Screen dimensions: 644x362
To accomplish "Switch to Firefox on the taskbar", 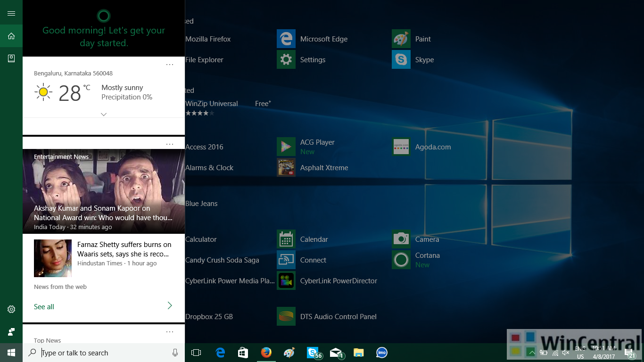I will [x=266, y=353].
